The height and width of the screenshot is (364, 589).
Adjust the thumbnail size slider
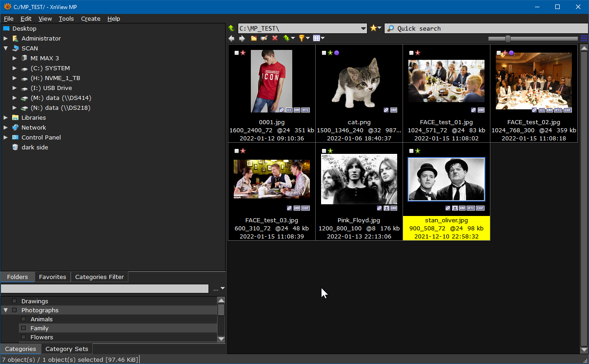pos(508,39)
